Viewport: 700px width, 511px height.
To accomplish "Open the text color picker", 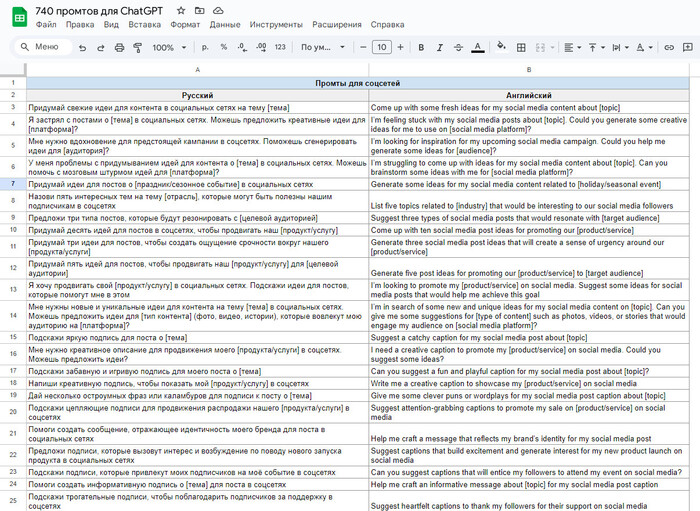I will [478, 47].
